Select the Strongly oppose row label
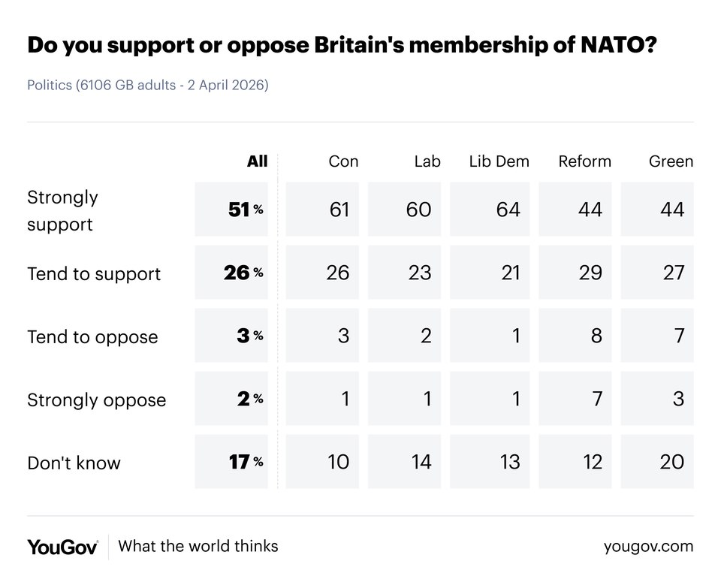 pos(96,400)
